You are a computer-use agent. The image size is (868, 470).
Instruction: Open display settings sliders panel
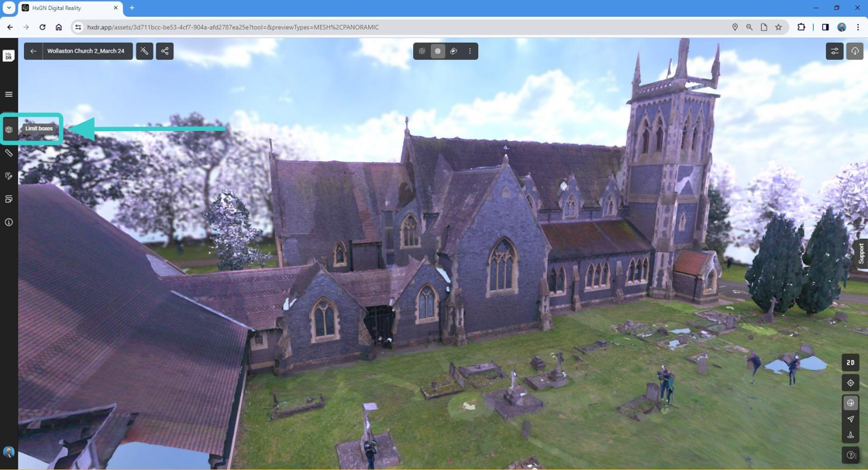click(834, 51)
